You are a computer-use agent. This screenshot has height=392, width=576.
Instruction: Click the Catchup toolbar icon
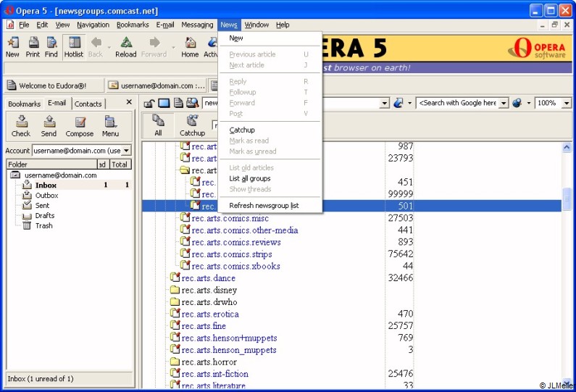point(192,120)
